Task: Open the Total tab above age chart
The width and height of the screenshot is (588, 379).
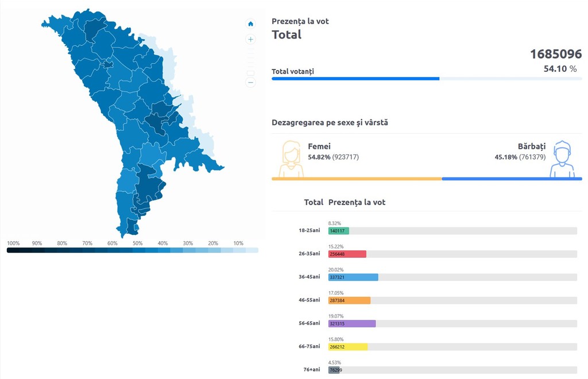Action: 314,203
